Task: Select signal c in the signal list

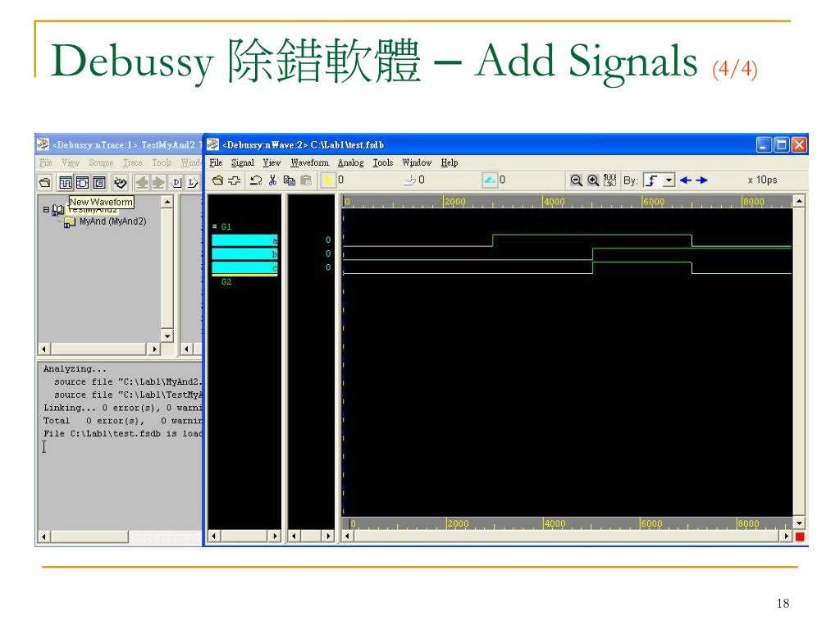Action: pos(244,267)
